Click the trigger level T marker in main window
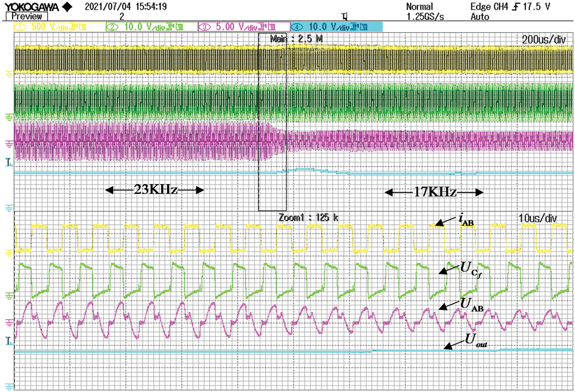Image resolution: width=575 pixels, height=392 pixels. [9, 162]
